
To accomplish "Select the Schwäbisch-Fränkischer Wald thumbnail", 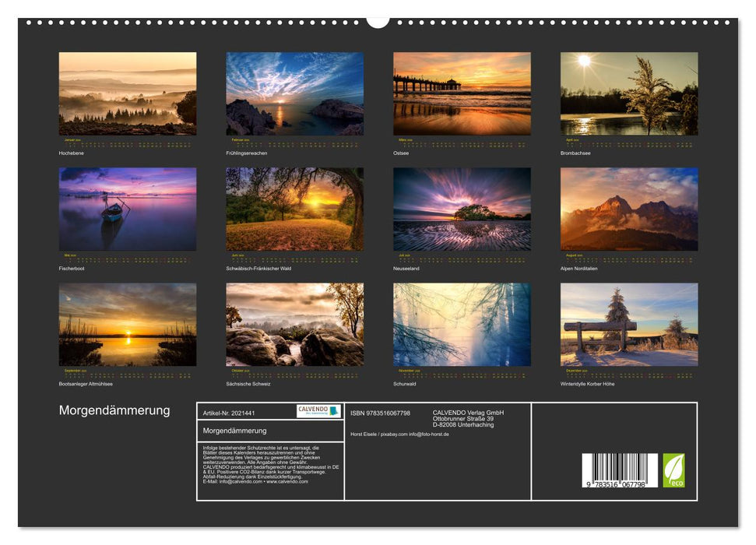I will tap(294, 209).
